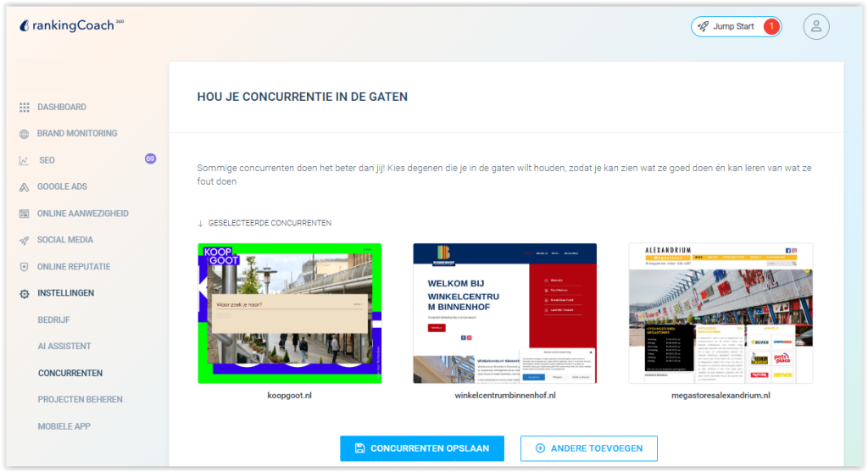868x472 pixels.
Task: Click the Instellingen gear icon
Action: [24, 293]
